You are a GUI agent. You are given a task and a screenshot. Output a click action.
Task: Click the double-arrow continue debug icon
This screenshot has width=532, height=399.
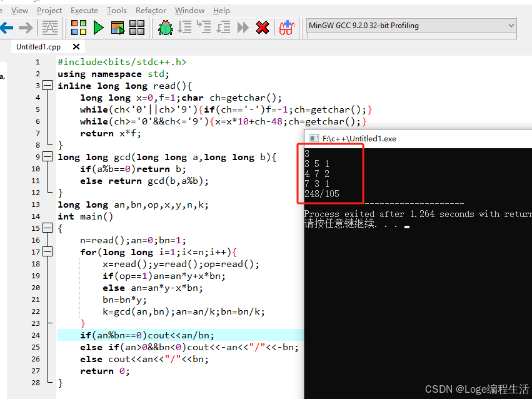243,28
